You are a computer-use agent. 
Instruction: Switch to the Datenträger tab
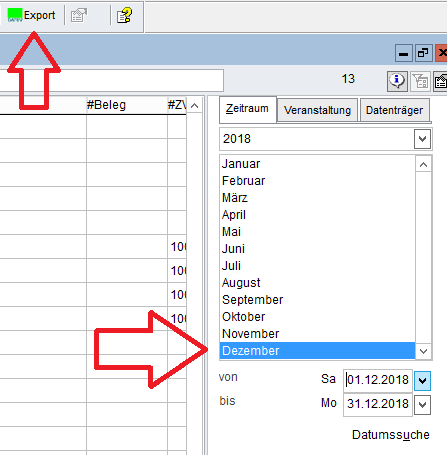(x=394, y=110)
